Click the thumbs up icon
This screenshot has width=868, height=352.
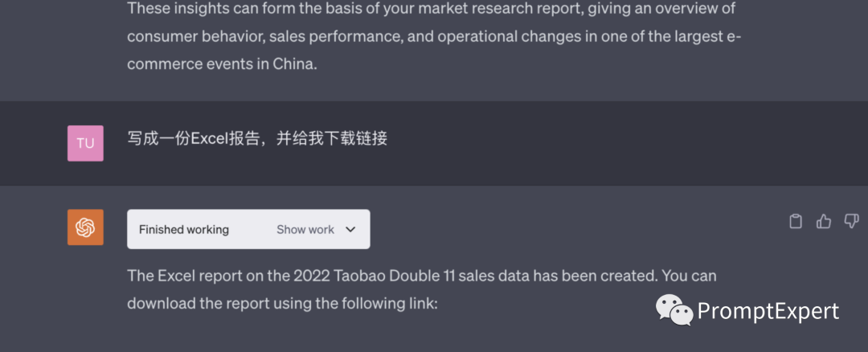click(x=824, y=221)
